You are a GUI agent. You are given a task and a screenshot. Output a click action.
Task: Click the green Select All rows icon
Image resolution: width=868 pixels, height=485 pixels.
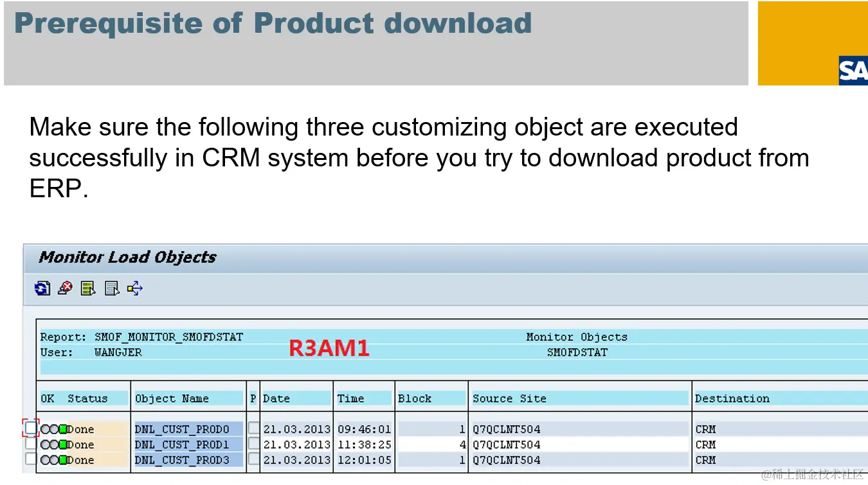88,288
